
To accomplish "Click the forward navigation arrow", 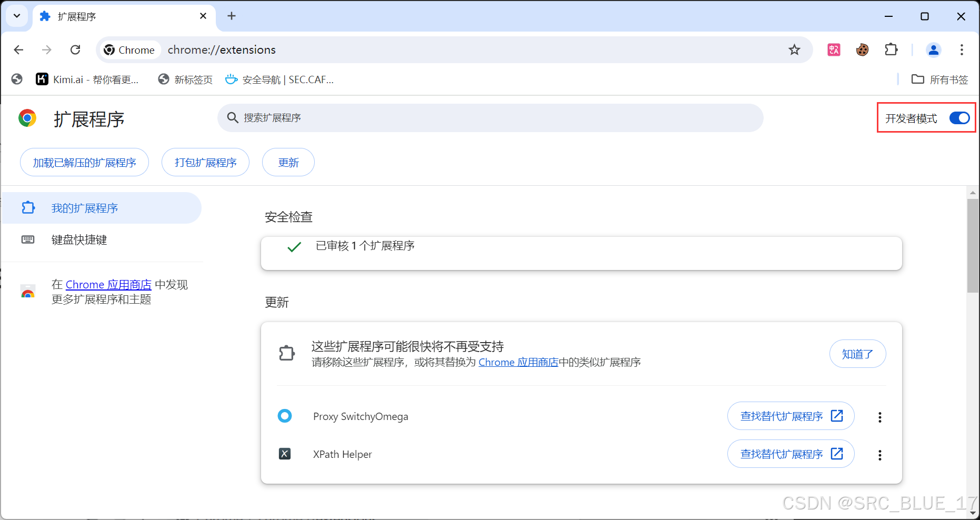I will pyautogui.click(x=47, y=49).
